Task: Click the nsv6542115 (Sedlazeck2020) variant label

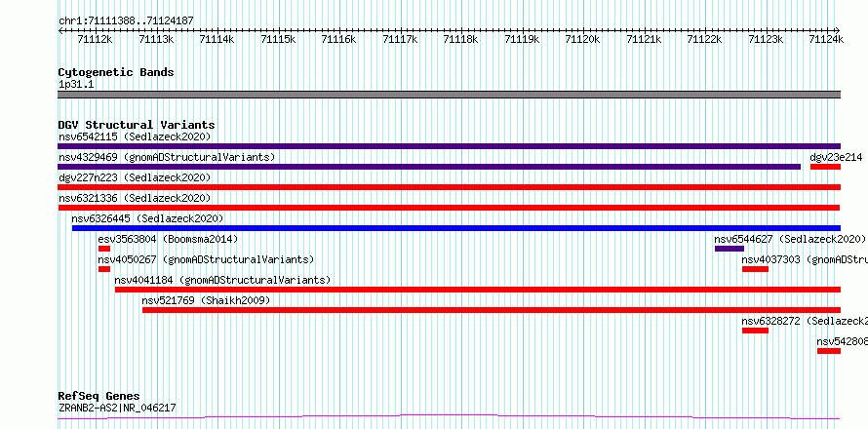Action: click(135, 136)
